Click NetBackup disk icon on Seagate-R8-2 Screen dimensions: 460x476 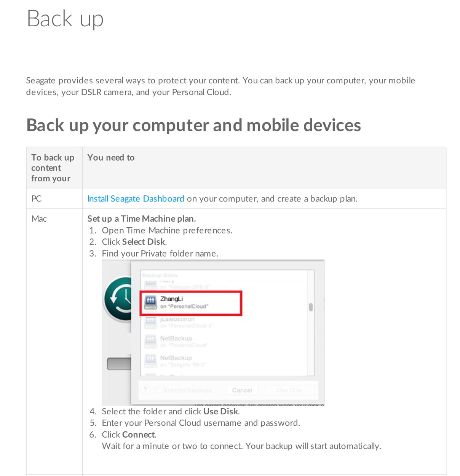[x=151, y=361]
